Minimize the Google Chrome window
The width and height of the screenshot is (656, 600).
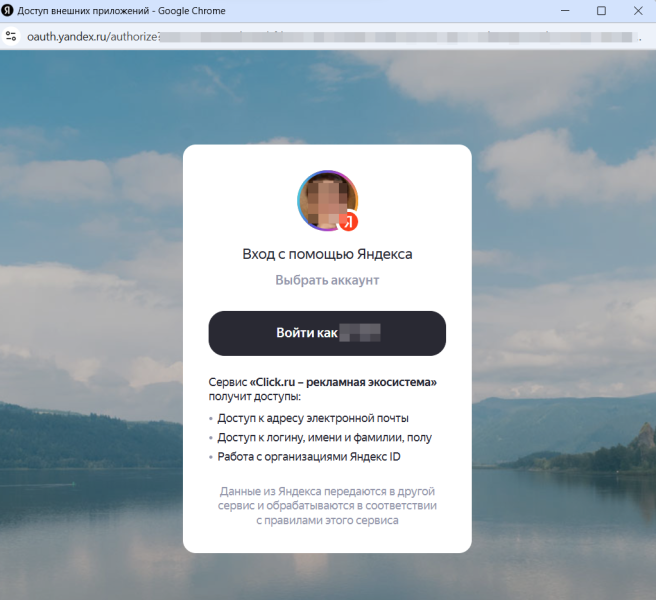[565, 10]
